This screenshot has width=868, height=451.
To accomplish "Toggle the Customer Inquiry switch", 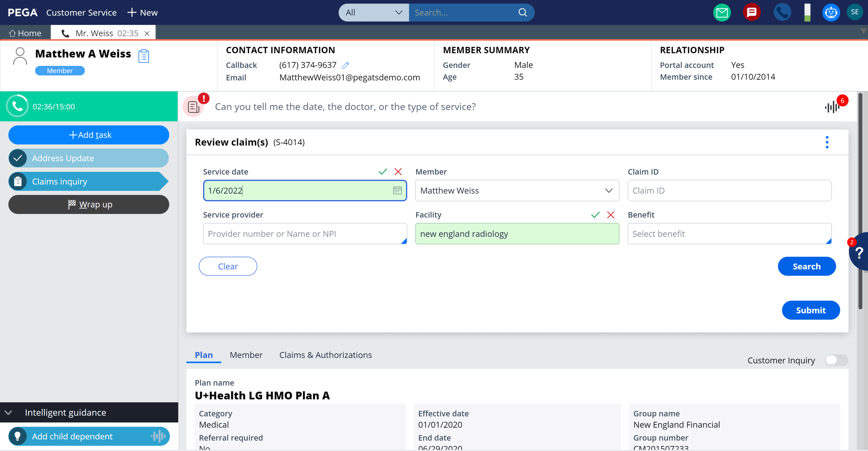I will (x=836, y=360).
